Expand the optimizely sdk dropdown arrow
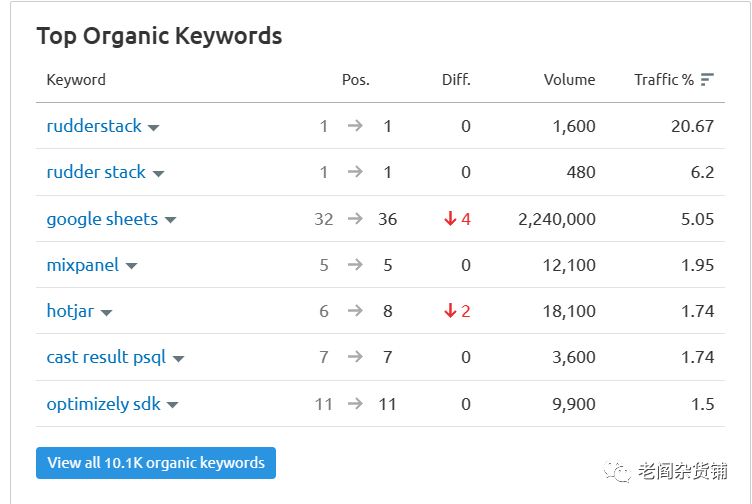The height and width of the screenshot is (504, 752). 173,405
